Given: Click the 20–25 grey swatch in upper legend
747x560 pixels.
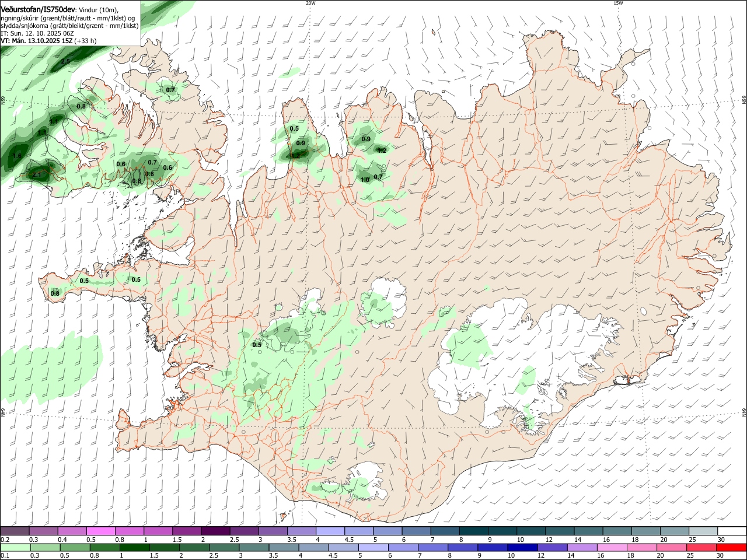Looking at the screenshot, I should coord(674,531).
